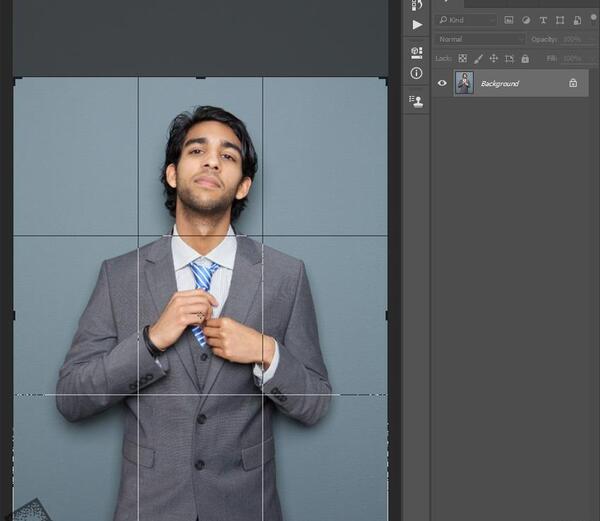Filter layers by shape layers icon
600x521 pixels.
click(x=560, y=20)
